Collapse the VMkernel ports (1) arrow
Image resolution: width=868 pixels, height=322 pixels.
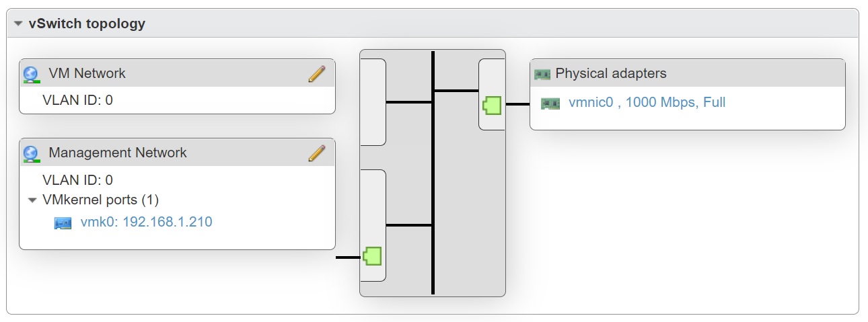[32, 200]
